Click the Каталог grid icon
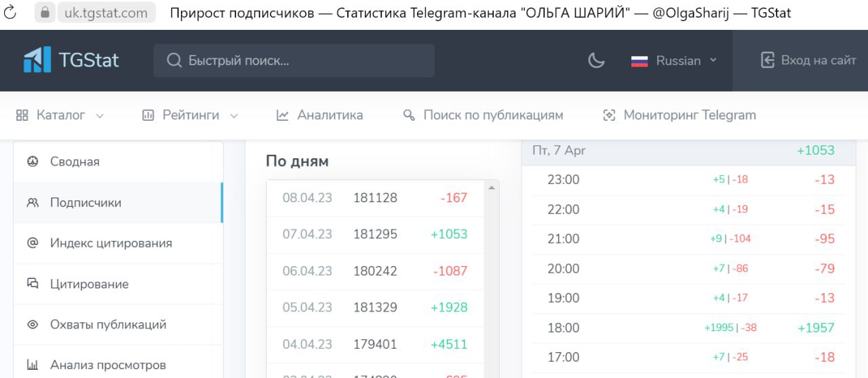Viewport: 868px width, 378px height. click(x=22, y=115)
